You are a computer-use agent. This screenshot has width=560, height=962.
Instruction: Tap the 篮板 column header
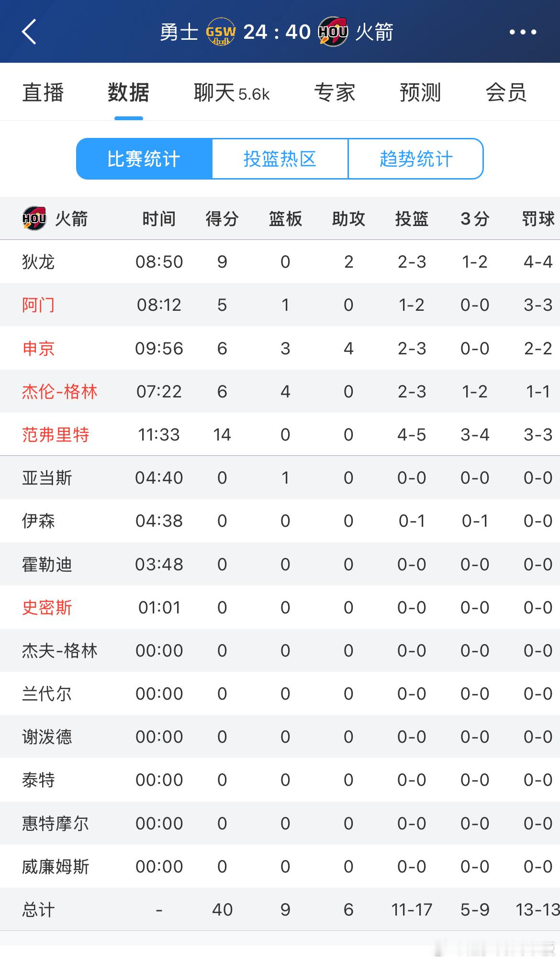click(285, 219)
